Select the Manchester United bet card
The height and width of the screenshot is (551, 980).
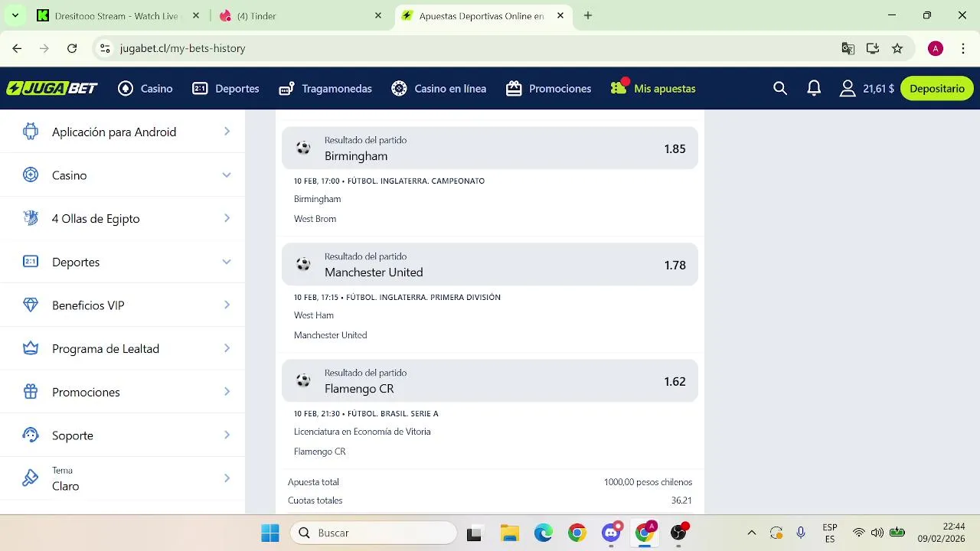pyautogui.click(x=490, y=265)
